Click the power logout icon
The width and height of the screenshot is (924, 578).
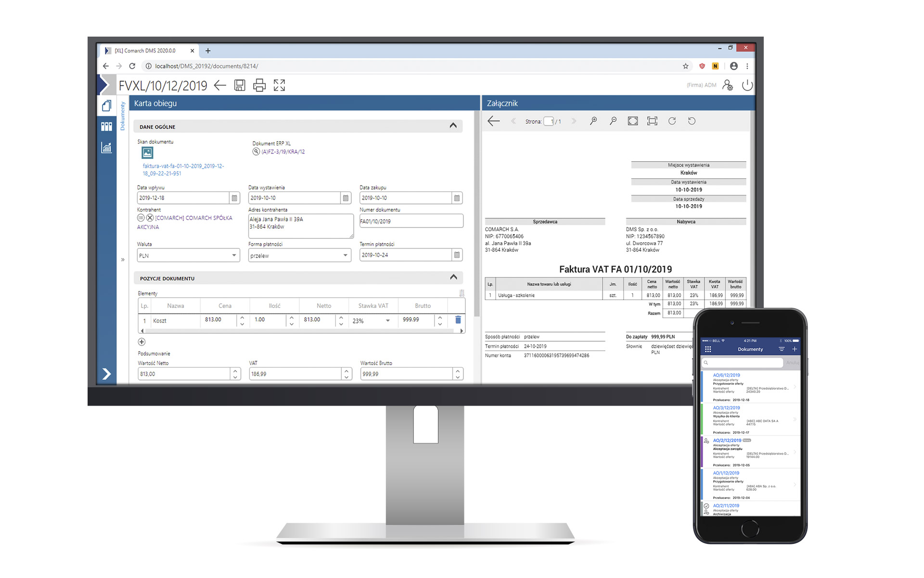tap(747, 85)
